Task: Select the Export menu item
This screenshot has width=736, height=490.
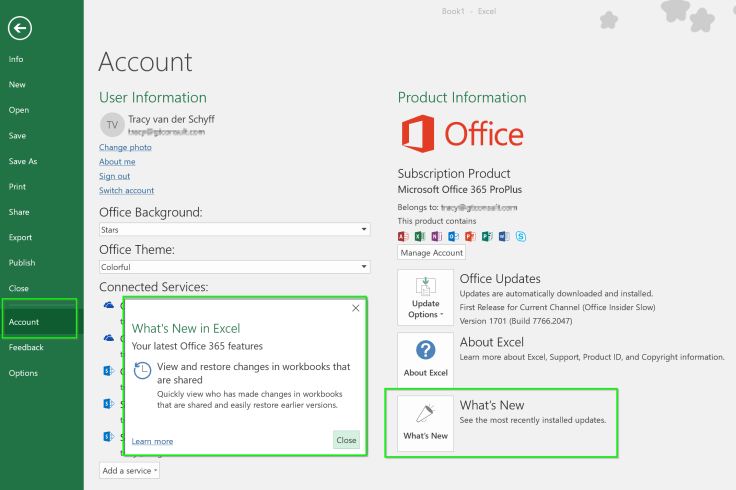Action: 20,238
